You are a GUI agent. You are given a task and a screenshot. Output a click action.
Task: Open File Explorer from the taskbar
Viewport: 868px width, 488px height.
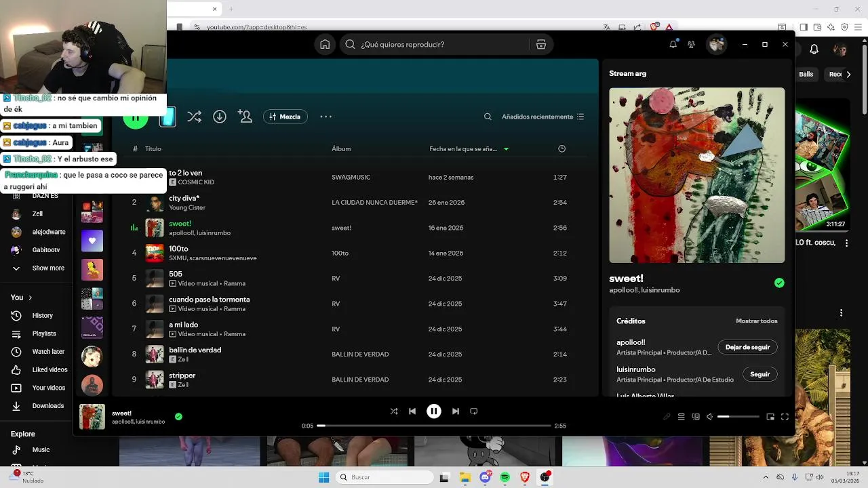tap(465, 477)
